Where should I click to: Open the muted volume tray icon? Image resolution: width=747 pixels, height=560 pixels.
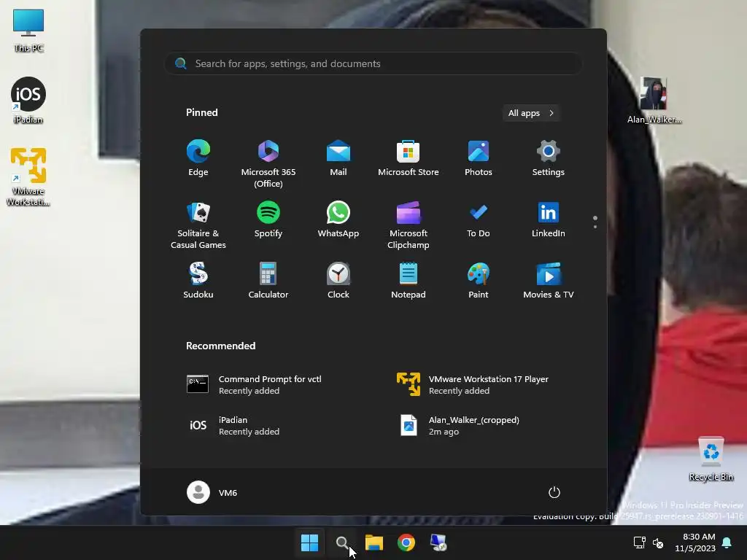pos(658,542)
